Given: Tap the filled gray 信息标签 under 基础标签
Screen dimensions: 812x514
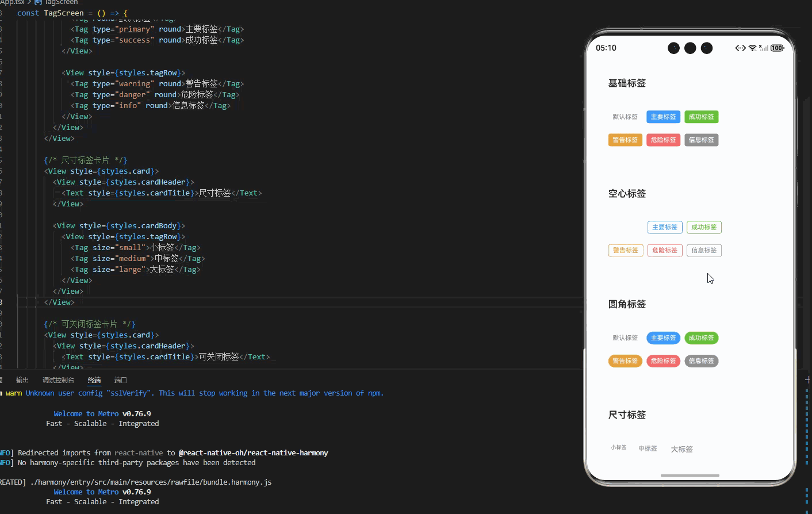Looking at the screenshot, I should click(701, 140).
